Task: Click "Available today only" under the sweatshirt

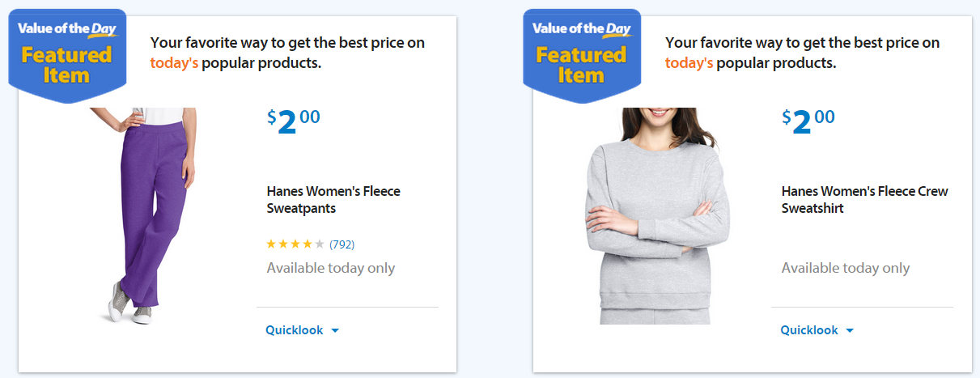Action: pyautogui.click(x=846, y=268)
